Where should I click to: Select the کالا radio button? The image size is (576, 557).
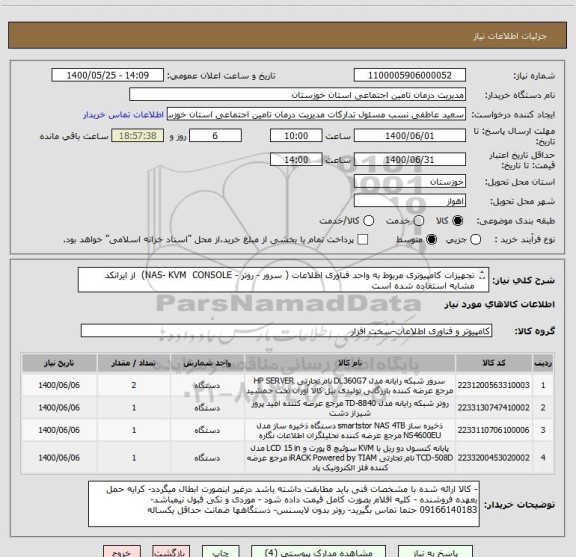[x=458, y=221]
